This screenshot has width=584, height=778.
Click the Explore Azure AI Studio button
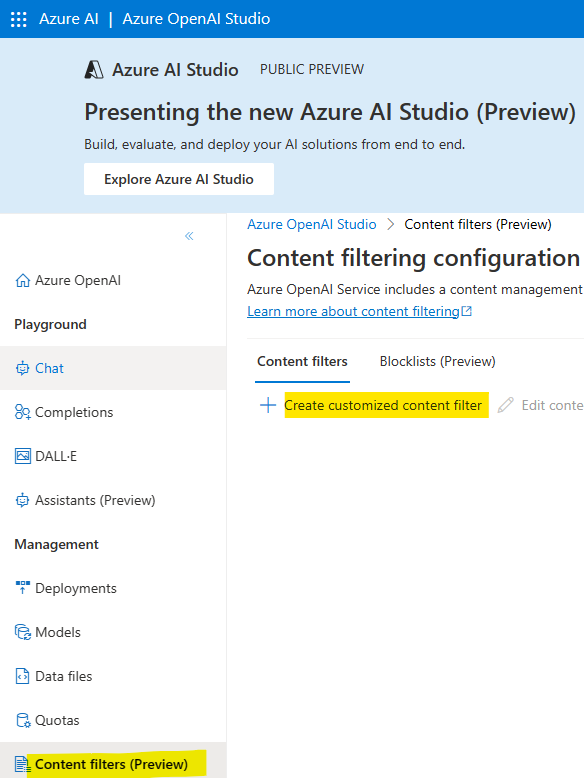pyautogui.click(x=179, y=179)
